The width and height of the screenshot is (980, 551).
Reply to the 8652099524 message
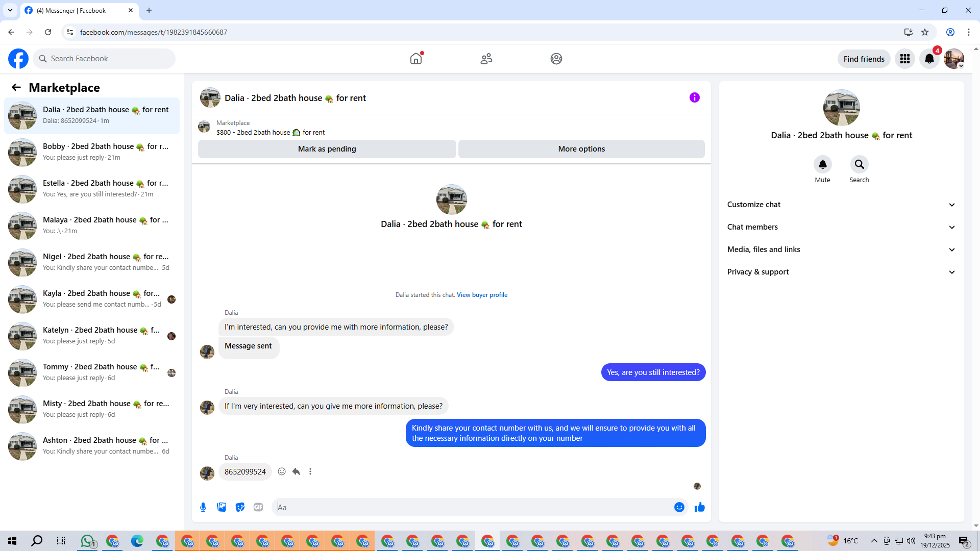tap(296, 471)
